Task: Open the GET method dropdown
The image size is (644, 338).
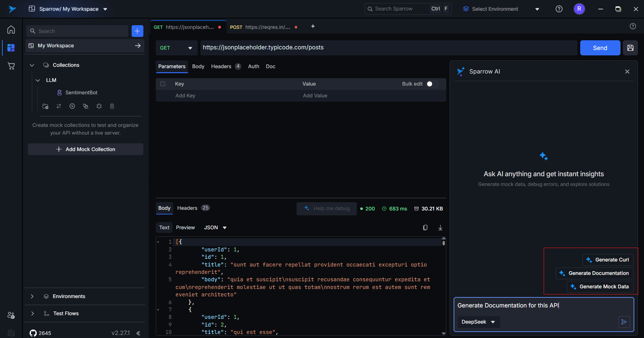Action: pos(176,48)
